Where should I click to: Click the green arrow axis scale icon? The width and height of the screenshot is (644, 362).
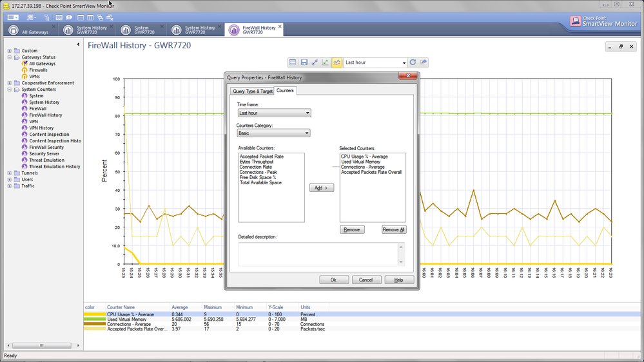(x=326, y=62)
